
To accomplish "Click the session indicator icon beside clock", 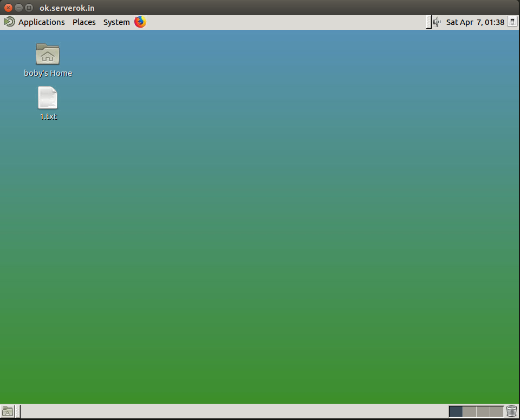I will [x=511, y=22].
